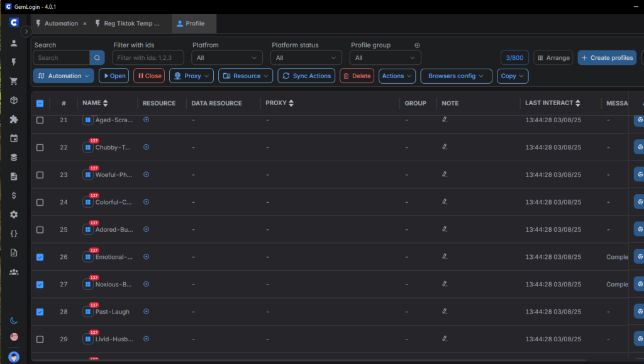Screen dimensions: 644x364
Task: Click the search magnifier button
Action: 97,58
